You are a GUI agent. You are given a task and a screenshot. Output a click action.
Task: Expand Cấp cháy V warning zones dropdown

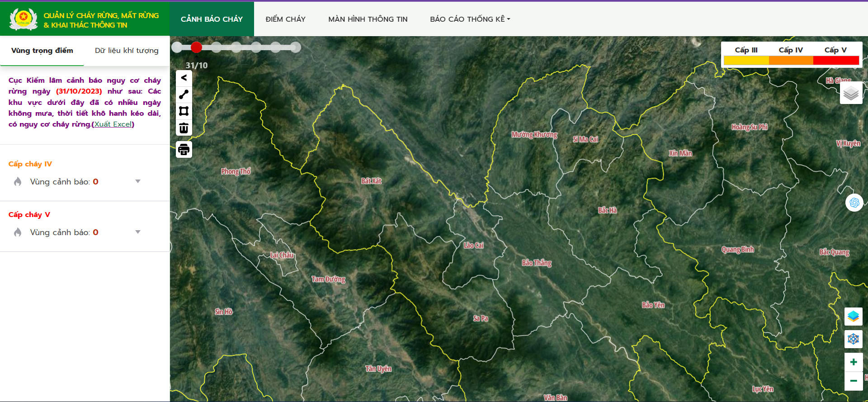pos(138,232)
